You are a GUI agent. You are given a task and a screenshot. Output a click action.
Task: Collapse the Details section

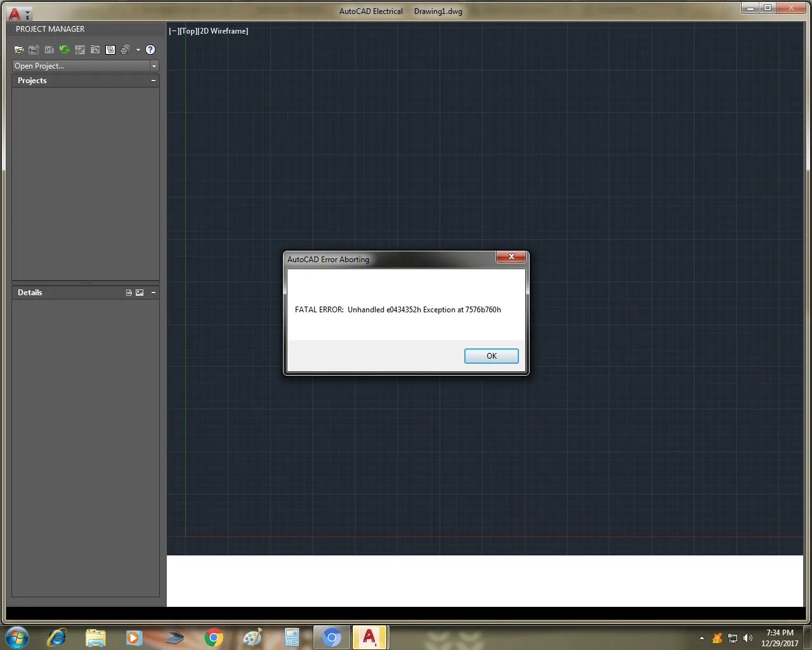pos(154,293)
